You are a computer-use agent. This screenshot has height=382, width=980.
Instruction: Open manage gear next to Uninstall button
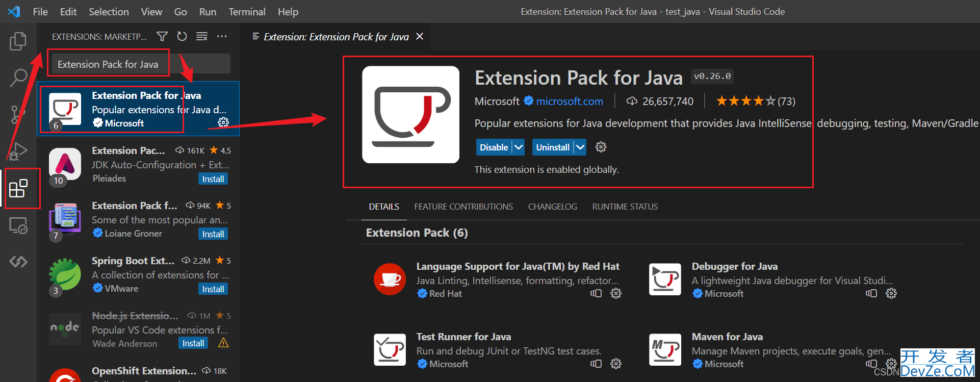click(x=601, y=147)
